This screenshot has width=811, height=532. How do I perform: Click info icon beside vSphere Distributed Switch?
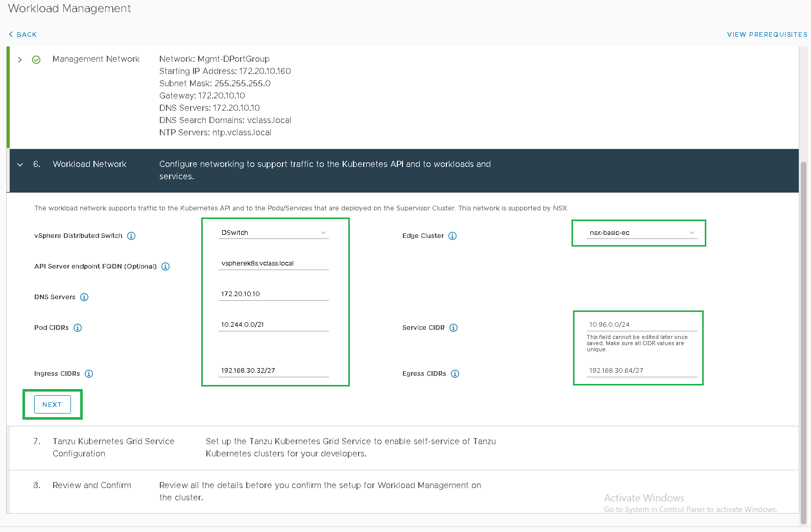pyautogui.click(x=131, y=236)
